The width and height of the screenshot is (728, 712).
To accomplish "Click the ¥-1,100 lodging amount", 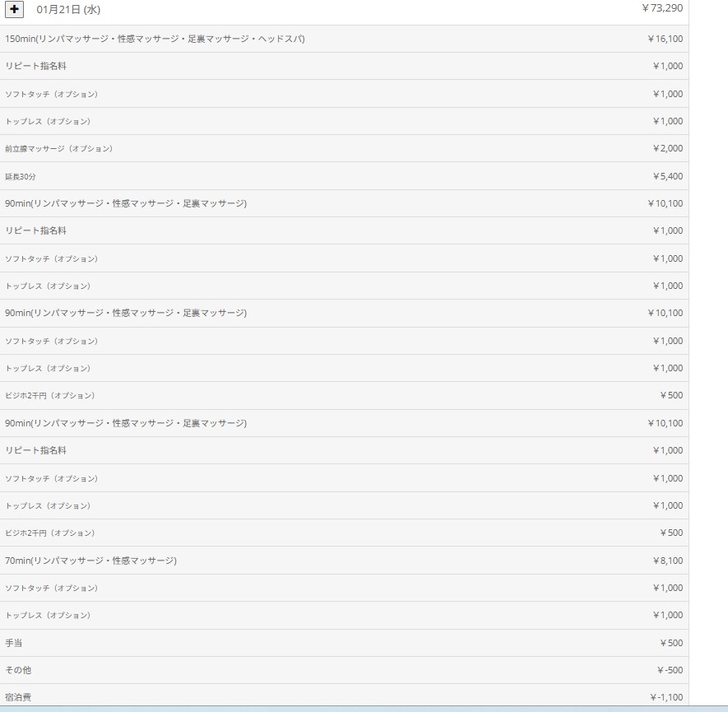I will [x=666, y=697].
